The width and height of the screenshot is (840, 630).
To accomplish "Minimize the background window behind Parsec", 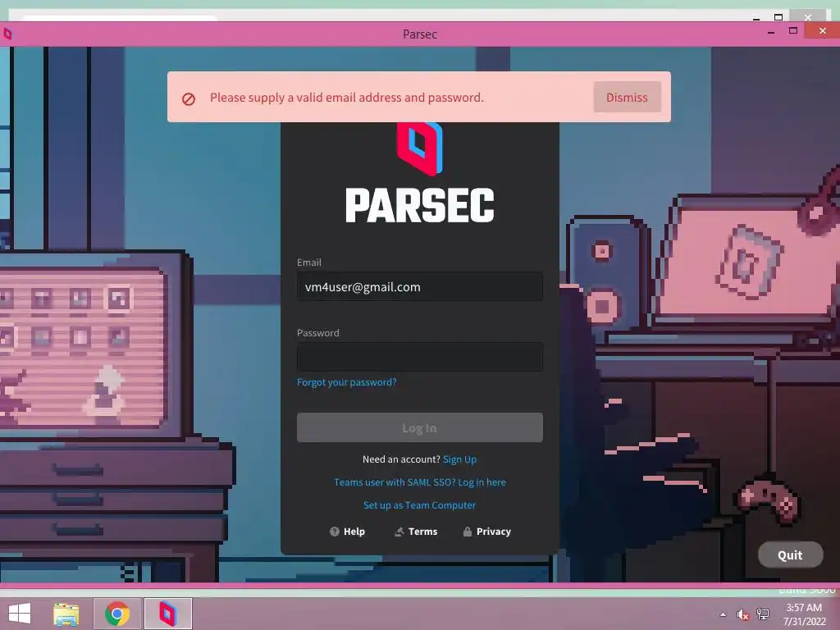I will click(x=756, y=18).
